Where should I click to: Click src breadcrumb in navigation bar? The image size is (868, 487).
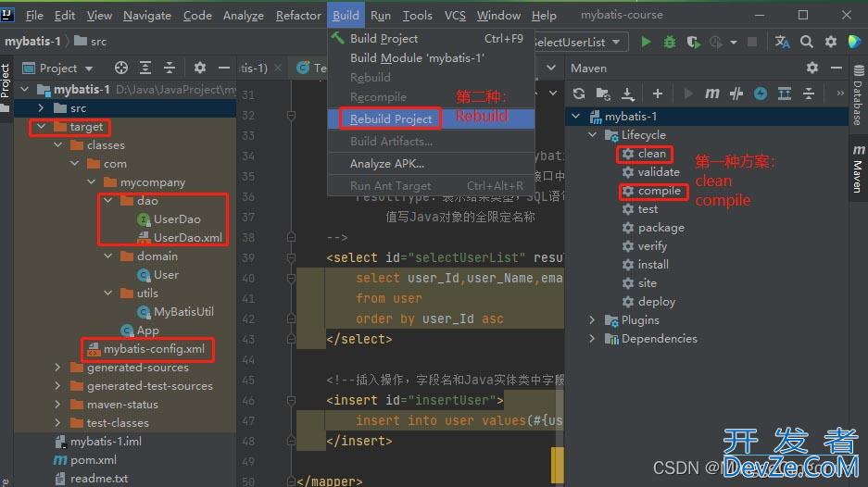click(98, 41)
